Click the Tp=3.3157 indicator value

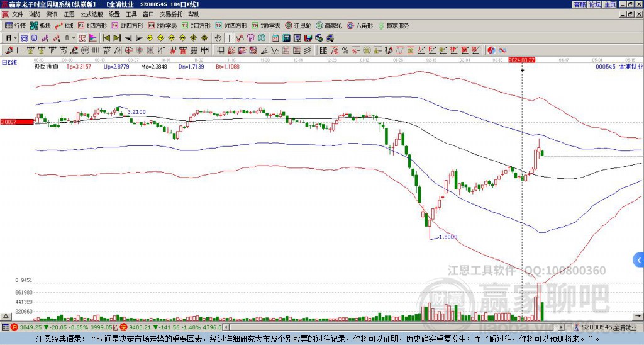pyautogui.click(x=79, y=66)
